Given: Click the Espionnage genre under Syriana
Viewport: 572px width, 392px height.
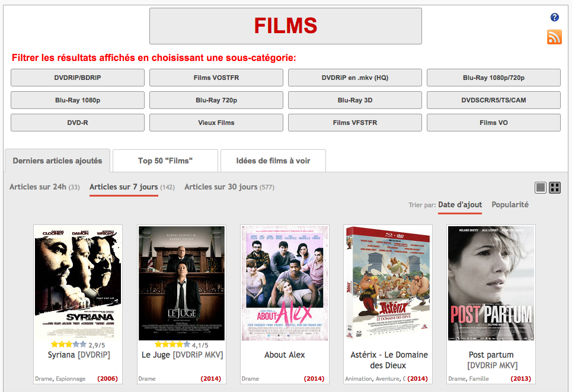Looking at the screenshot, I should [x=71, y=379].
